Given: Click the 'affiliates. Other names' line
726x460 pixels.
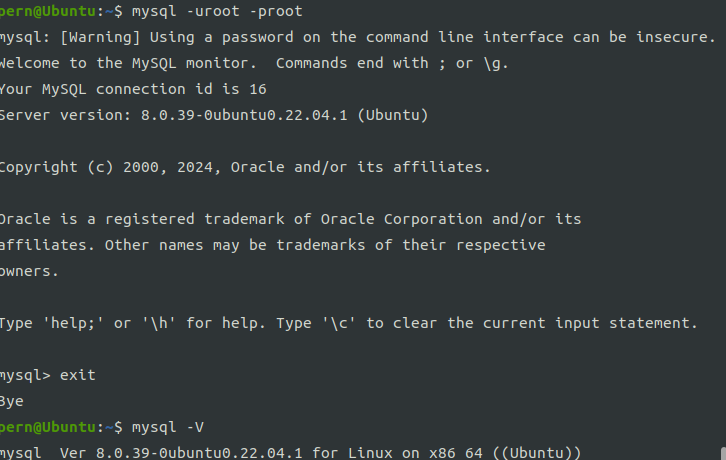Looking at the screenshot, I should 272,245.
